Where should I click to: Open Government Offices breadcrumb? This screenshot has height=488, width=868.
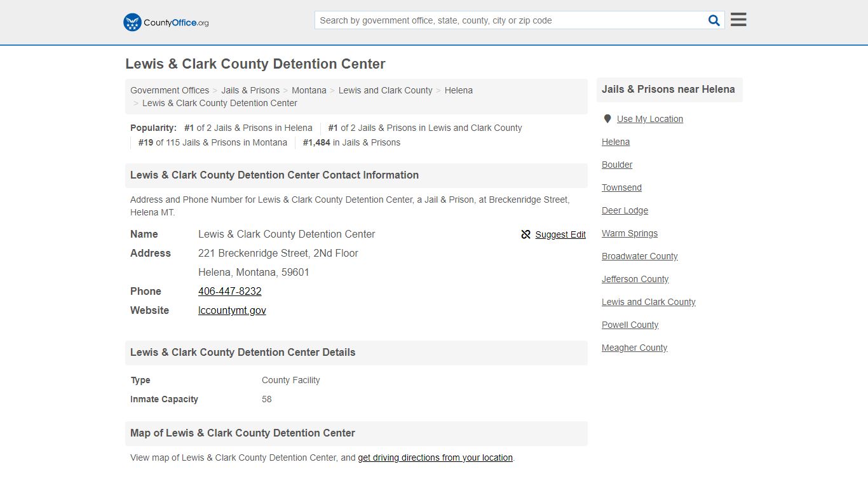point(170,90)
